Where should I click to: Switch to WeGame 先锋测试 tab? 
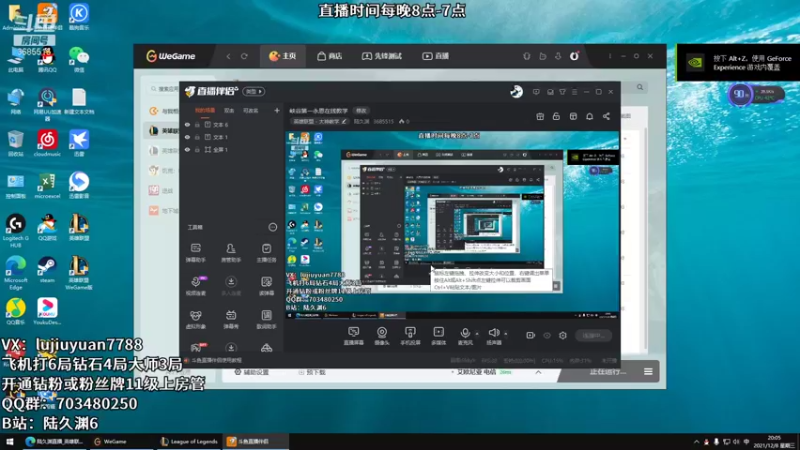[x=382, y=56]
